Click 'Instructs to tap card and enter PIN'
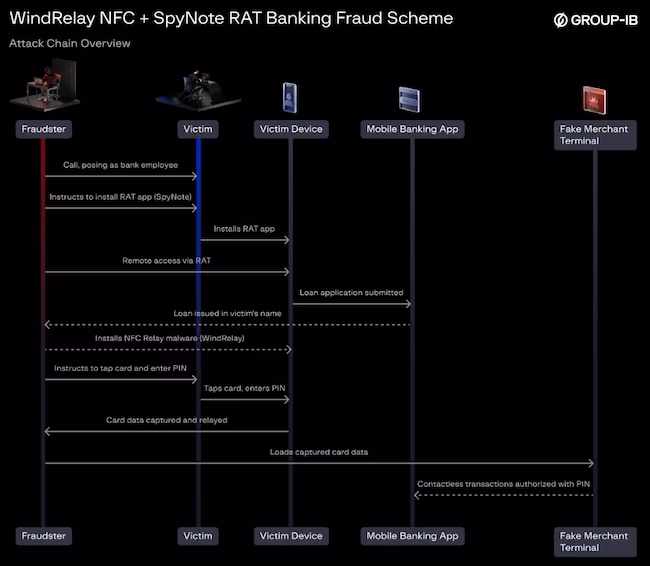Screen dimensions: 650x566 pyautogui.click(x=120, y=368)
